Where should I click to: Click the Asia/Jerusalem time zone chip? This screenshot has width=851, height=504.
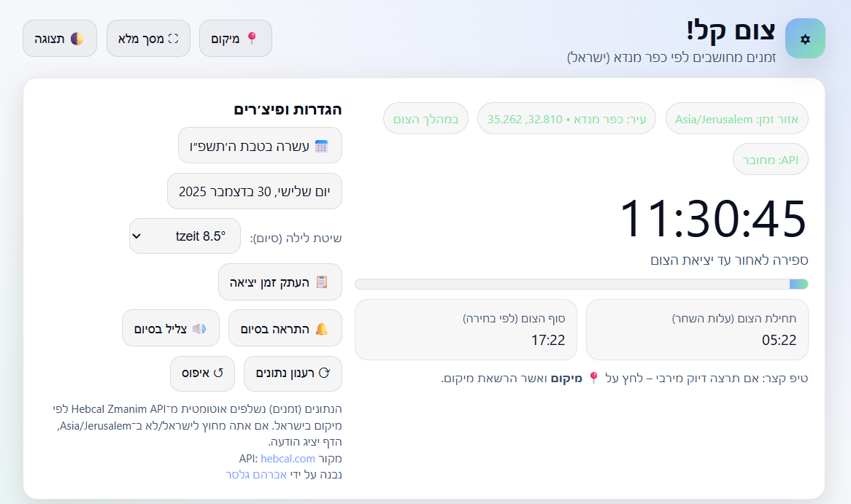(736, 119)
